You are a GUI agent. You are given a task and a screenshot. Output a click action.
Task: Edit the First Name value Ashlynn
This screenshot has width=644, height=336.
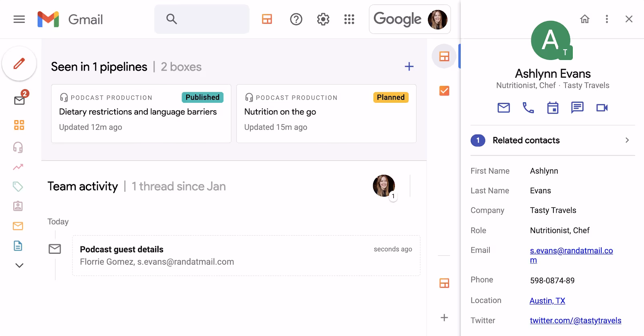(544, 171)
